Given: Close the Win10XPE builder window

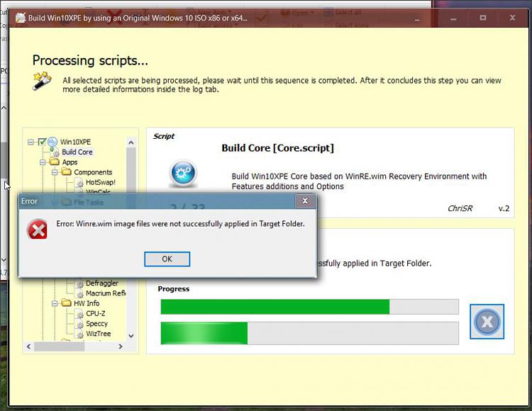Looking at the screenshot, I should click(512, 18).
